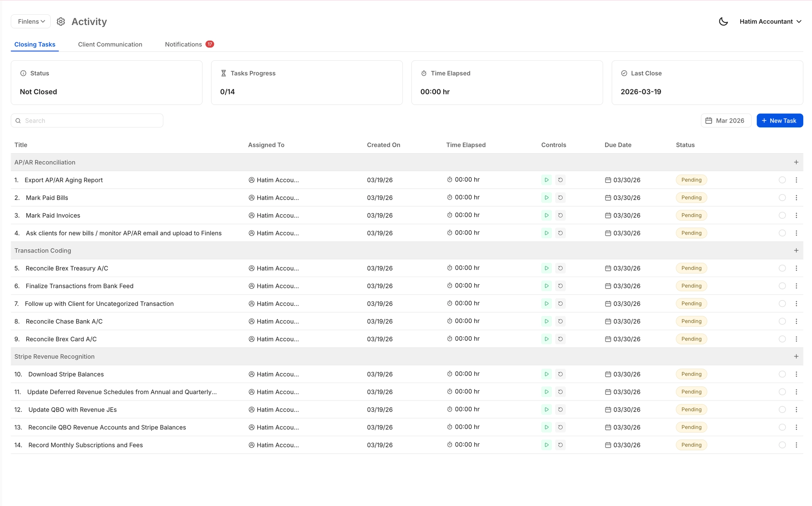Open the Mar 2026 month picker

tap(726, 121)
